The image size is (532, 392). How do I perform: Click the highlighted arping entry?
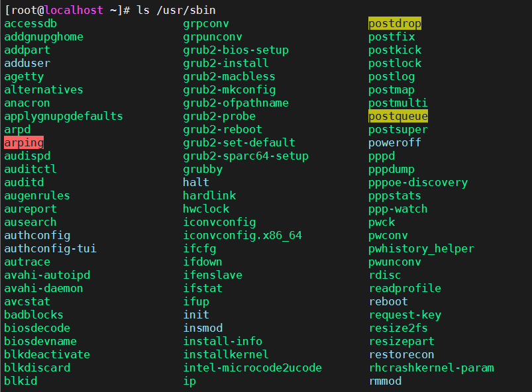point(24,142)
